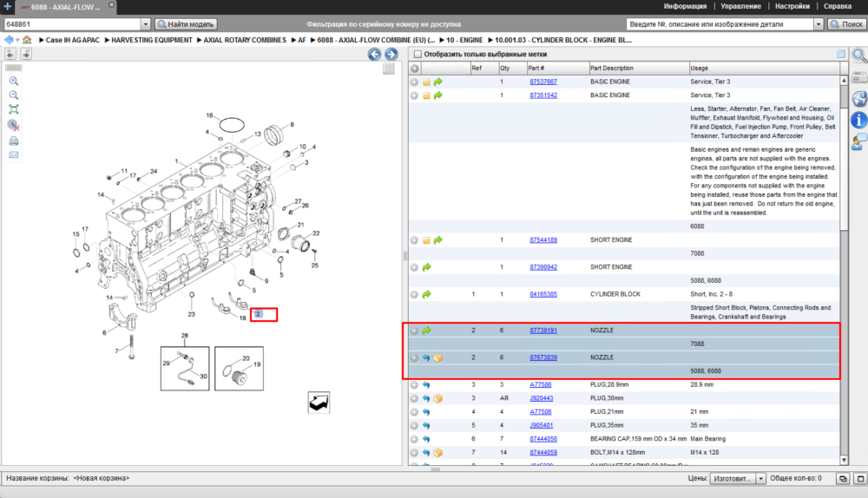Open a new tab with the plus icon
The height and width of the screenshot is (498, 868).
(8, 7)
